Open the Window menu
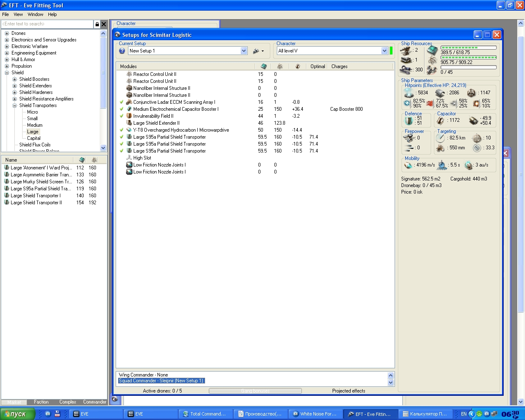This screenshot has width=525, height=420. point(35,14)
